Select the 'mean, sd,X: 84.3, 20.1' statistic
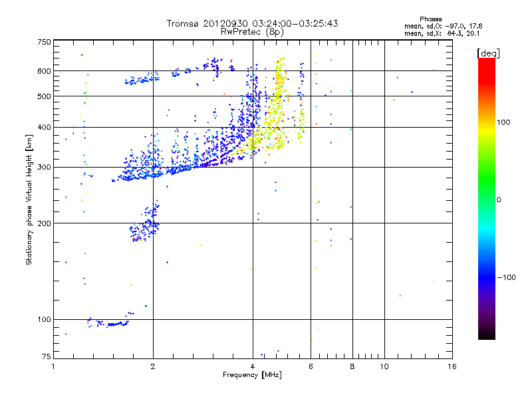This screenshot has width=532, height=399. (x=442, y=33)
